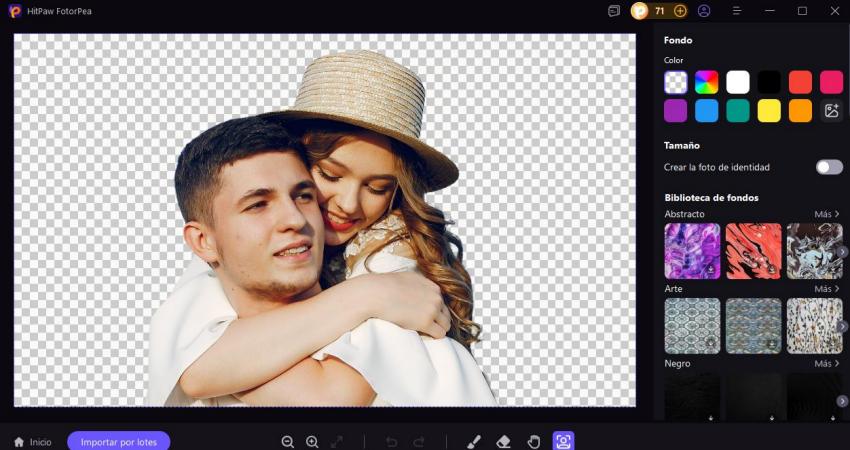850x450 pixels.
Task: Select the transparent background swatch
Action: (676, 82)
